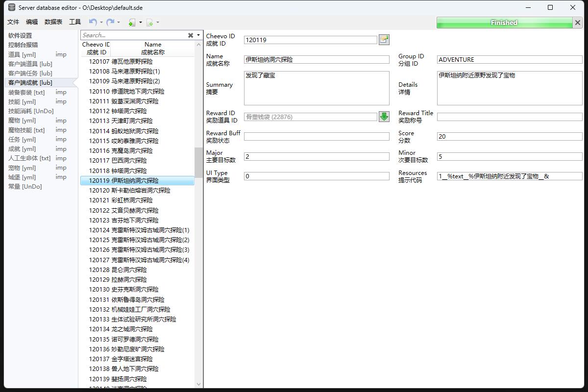Open the 文件 menu
The image size is (588, 392).
point(13,22)
